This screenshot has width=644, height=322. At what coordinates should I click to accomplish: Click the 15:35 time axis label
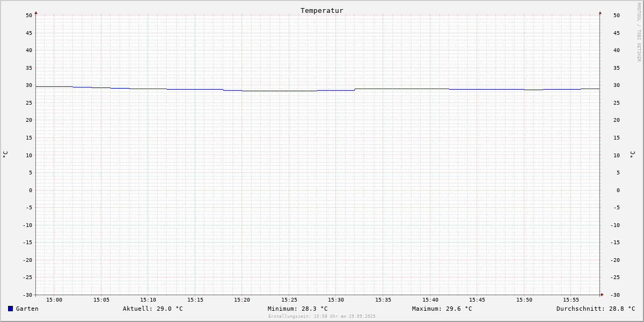pos(383,300)
